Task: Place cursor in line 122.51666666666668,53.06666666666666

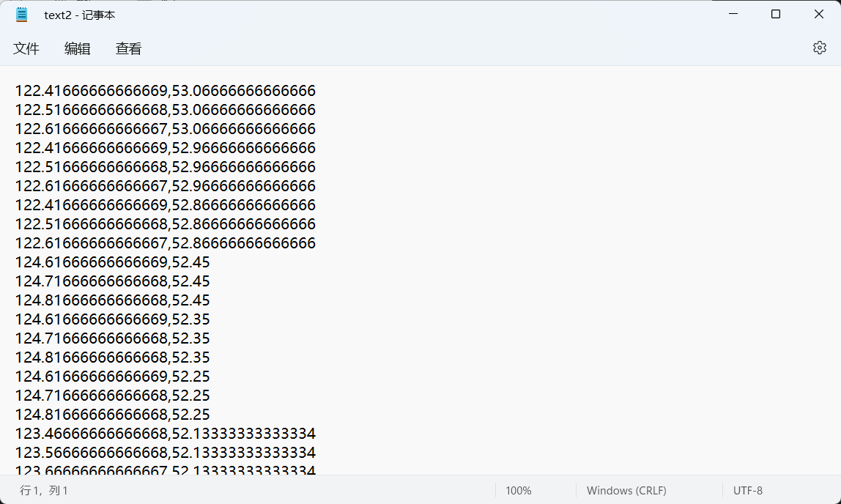Action: pyautogui.click(x=166, y=110)
